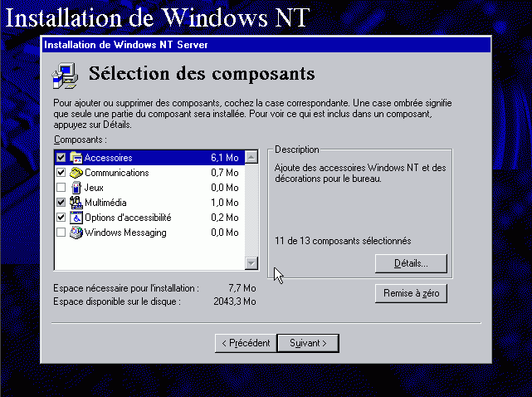The width and height of the screenshot is (532, 397).
Task: Select the Windows Messaging label
Action: pos(125,233)
